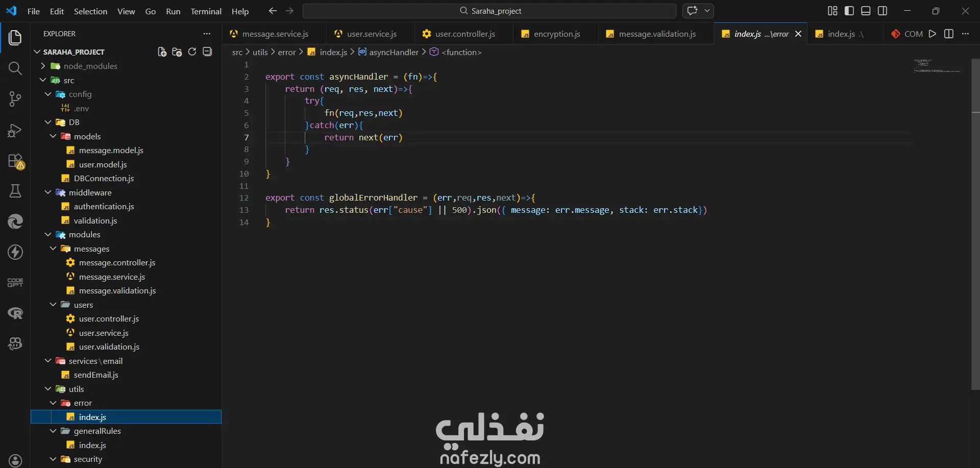Collapse the messages folder
The height and width of the screenshot is (468, 980).
[53, 249]
